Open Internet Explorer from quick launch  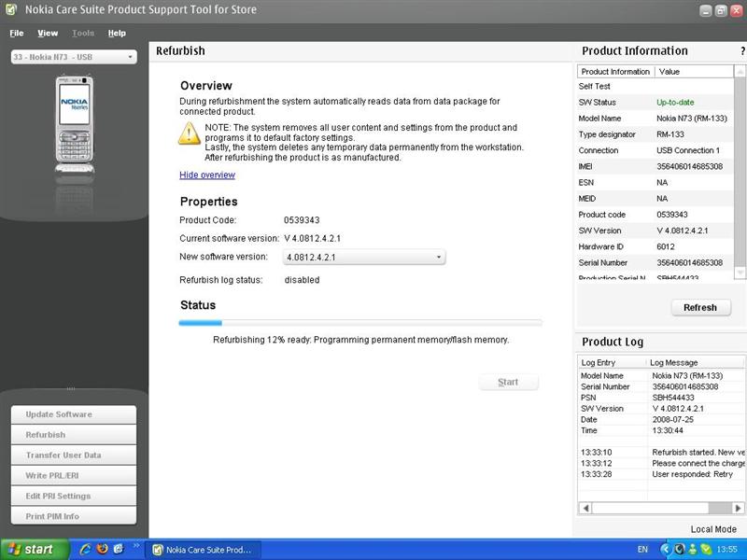85,549
